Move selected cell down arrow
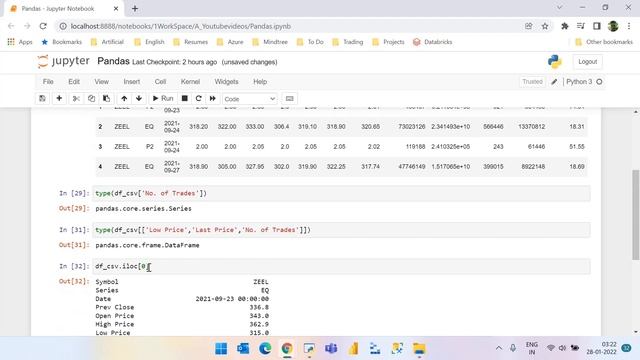 pos(139,98)
